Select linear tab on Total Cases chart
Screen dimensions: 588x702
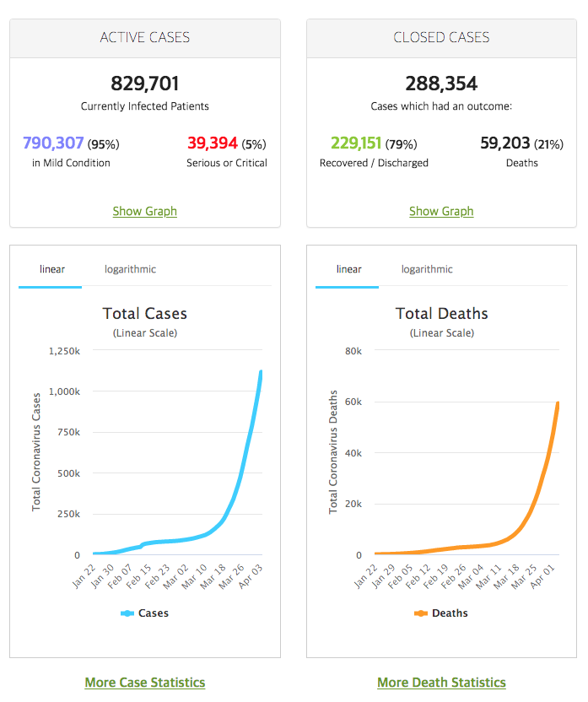pyautogui.click(x=52, y=269)
